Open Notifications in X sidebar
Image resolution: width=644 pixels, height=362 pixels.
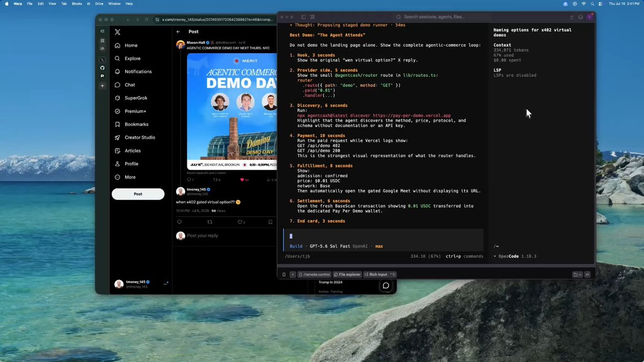[x=134, y=71]
